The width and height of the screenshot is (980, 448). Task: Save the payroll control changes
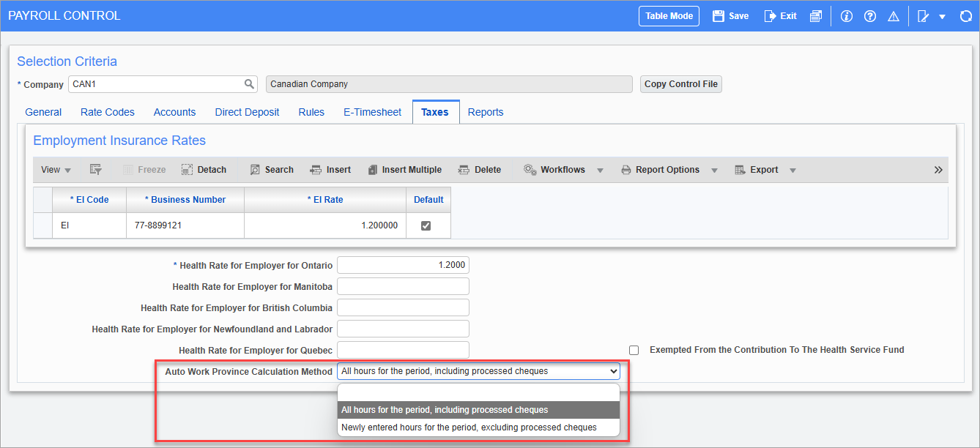click(730, 15)
